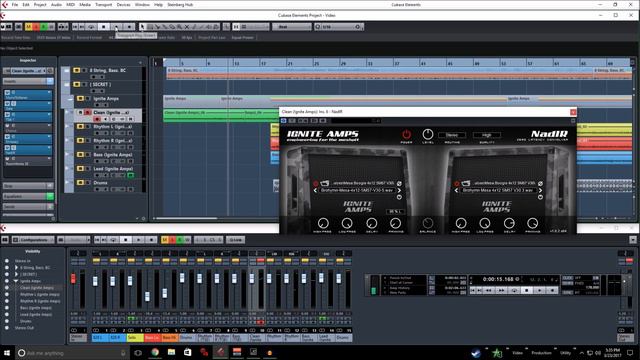
Task: Click Record in the project toolbar
Action: 129,27
